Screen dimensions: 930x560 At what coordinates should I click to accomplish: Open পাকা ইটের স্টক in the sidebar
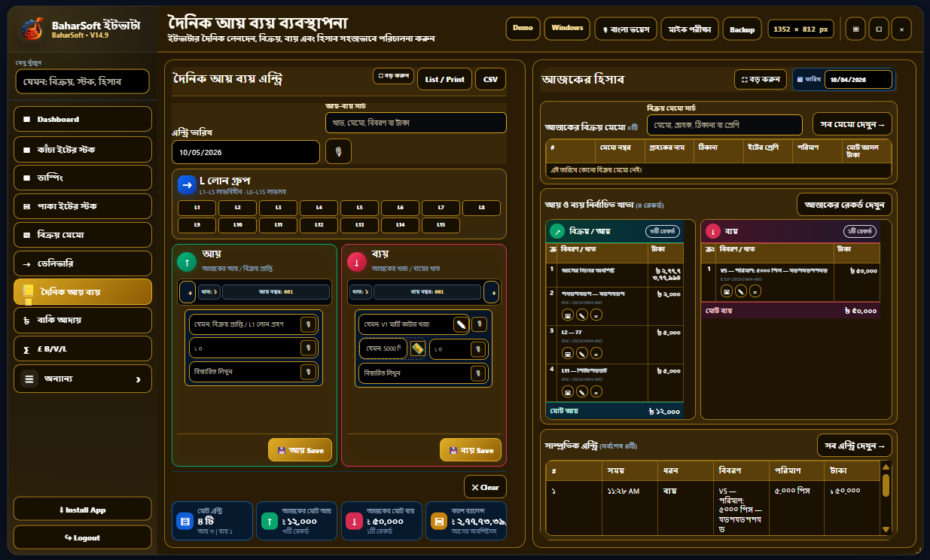click(x=83, y=205)
